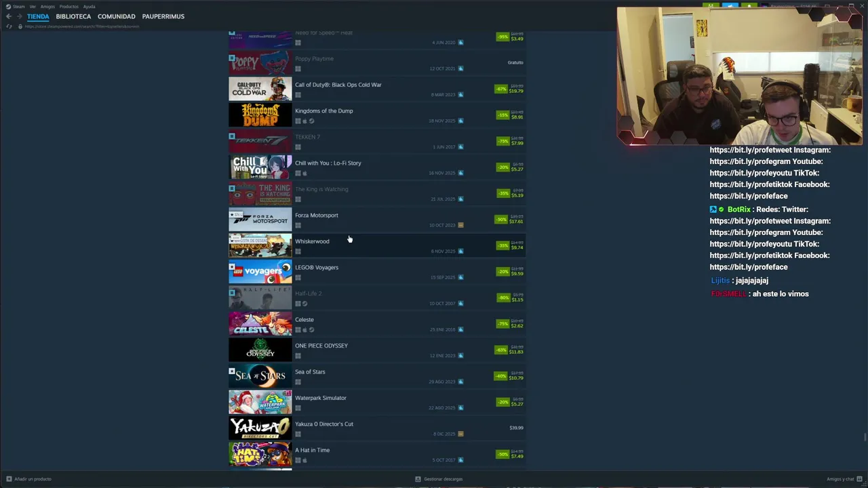Click the BotRix username in chat
This screenshot has height=488, width=868.
point(739,209)
